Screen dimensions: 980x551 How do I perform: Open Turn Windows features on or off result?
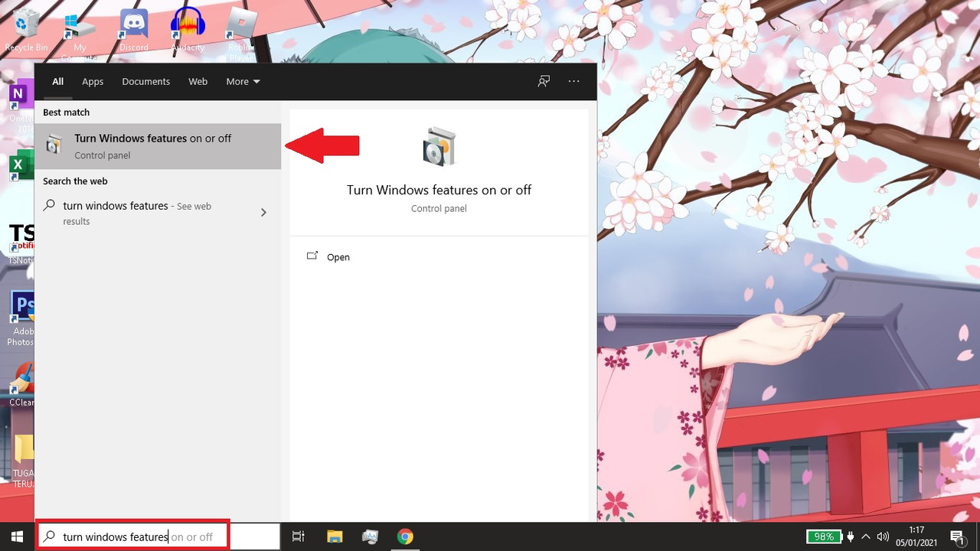(x=158, y=146)
